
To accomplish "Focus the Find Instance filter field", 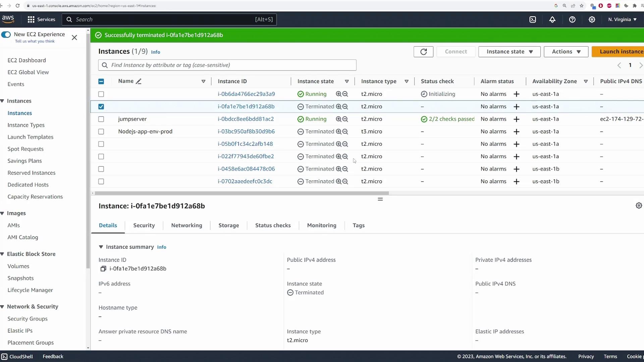I will [227, 65].
